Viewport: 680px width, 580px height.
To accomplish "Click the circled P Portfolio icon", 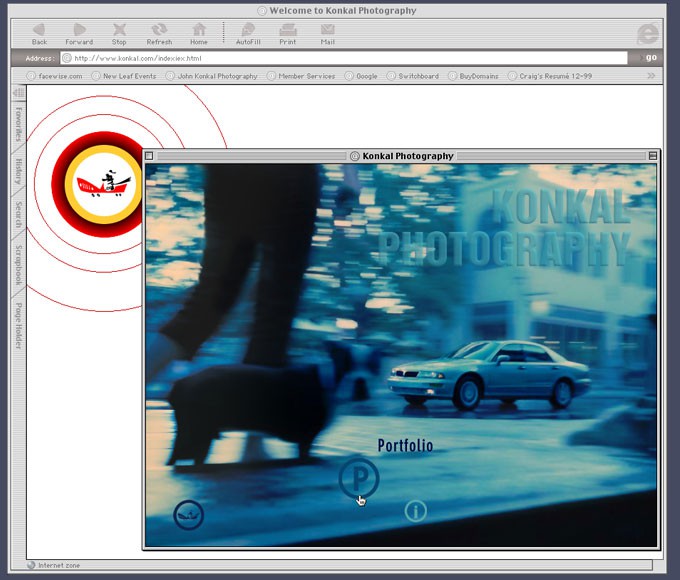I will point(358,478).
